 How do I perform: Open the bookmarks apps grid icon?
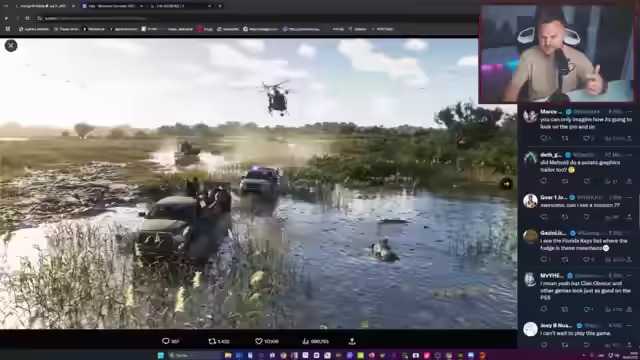[8, 29]
